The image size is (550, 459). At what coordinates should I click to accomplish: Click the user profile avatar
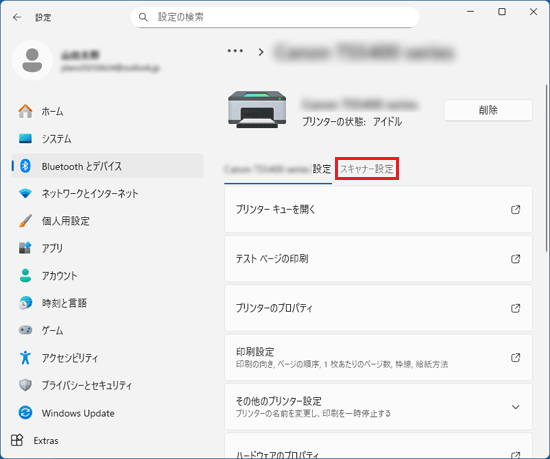pos(32,60)
